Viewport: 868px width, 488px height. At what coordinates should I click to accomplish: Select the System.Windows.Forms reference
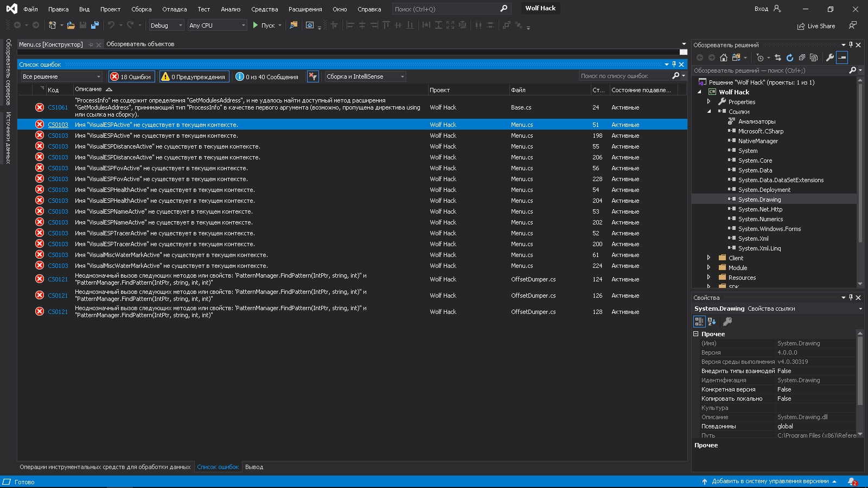tap(769, 229)
